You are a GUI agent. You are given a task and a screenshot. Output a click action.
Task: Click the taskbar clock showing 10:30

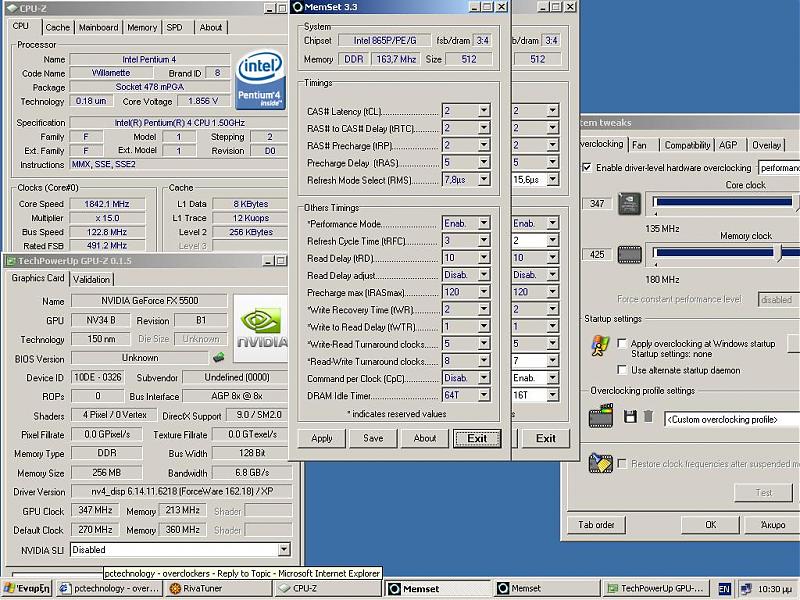pyautogui.click(x=775, y=589)
